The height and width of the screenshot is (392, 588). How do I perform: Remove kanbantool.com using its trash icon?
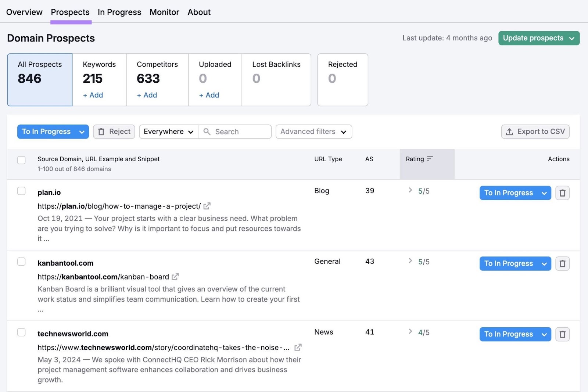(x=562, y=263)
